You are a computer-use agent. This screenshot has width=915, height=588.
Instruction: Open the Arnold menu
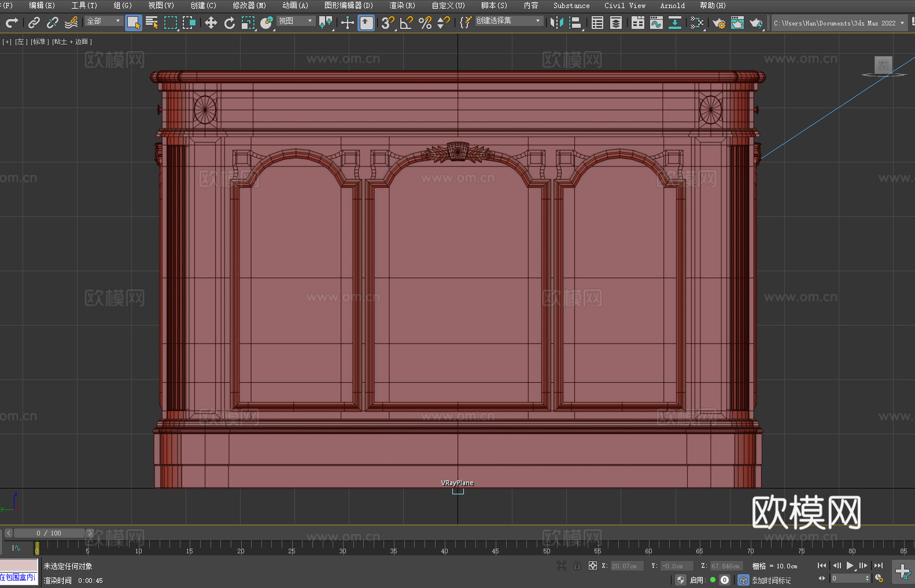tap(673, 5)
